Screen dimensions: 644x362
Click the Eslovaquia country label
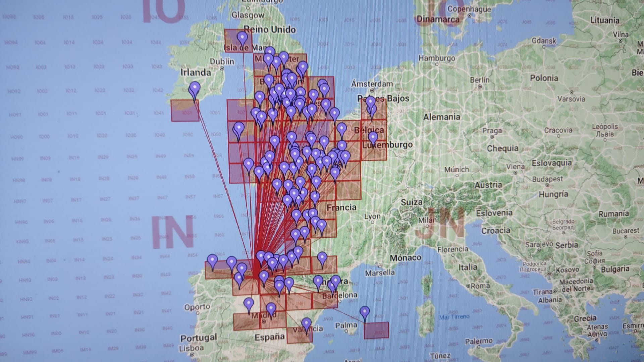pos(552,163)
